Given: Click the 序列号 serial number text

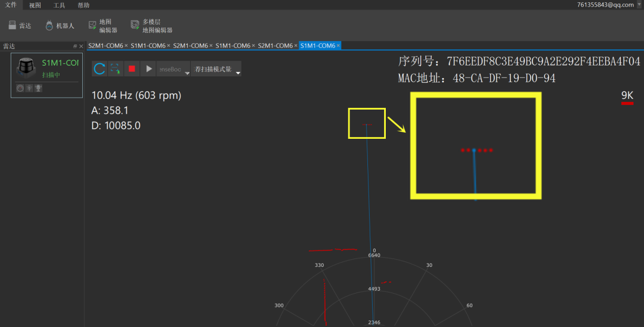Looking at the screenshot, I should (x=519, y=61).
